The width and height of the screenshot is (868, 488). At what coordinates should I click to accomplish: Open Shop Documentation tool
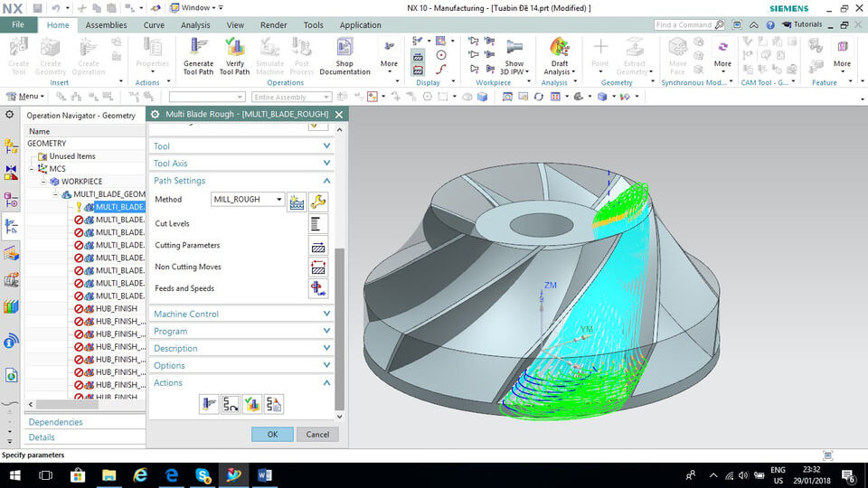pos(344,56)
